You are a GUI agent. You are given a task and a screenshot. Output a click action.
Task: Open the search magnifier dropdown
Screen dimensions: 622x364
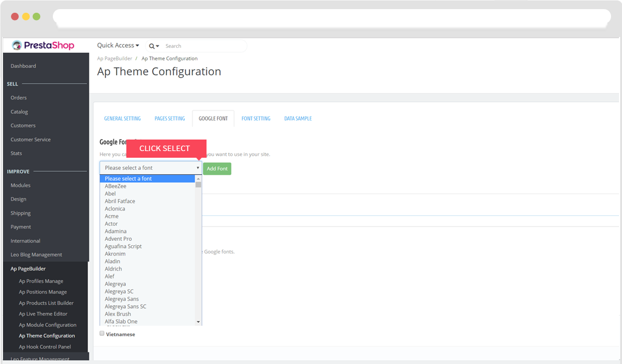154,46
